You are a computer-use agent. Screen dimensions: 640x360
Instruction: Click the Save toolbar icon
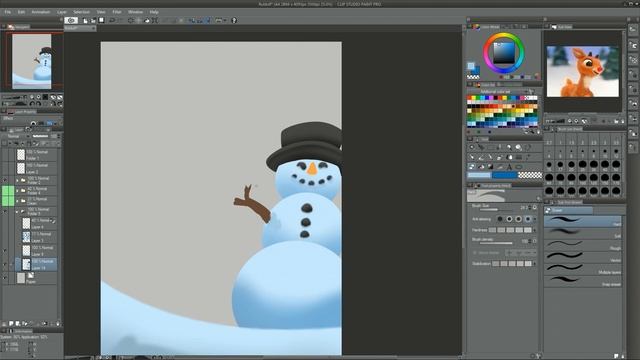[102, 20]
